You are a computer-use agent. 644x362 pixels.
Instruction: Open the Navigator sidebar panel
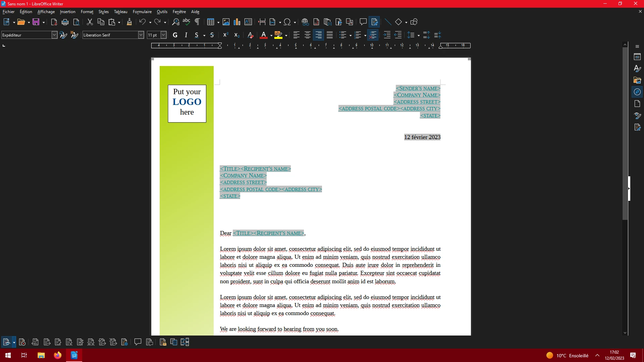click(x=637, y=92)
